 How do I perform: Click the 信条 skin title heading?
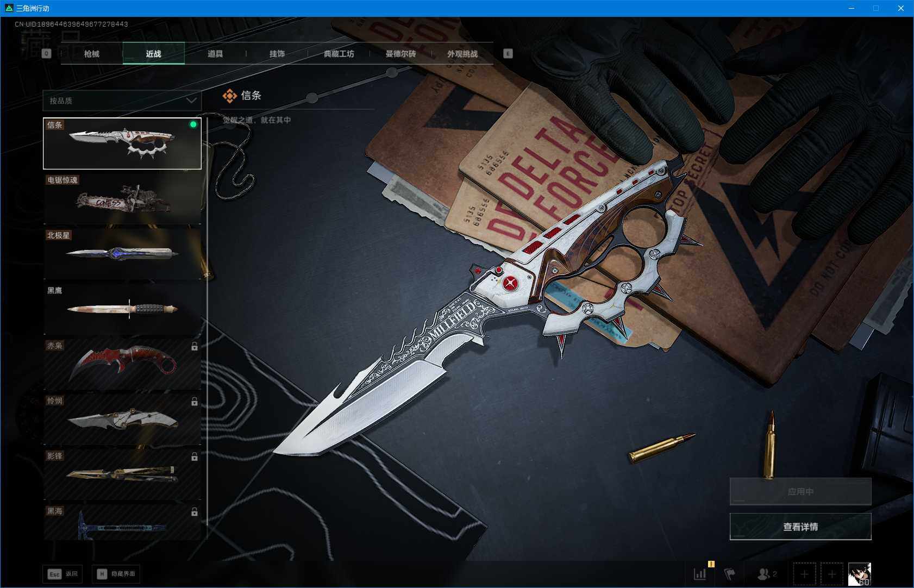pyautogui.click(x=251, y=96)
